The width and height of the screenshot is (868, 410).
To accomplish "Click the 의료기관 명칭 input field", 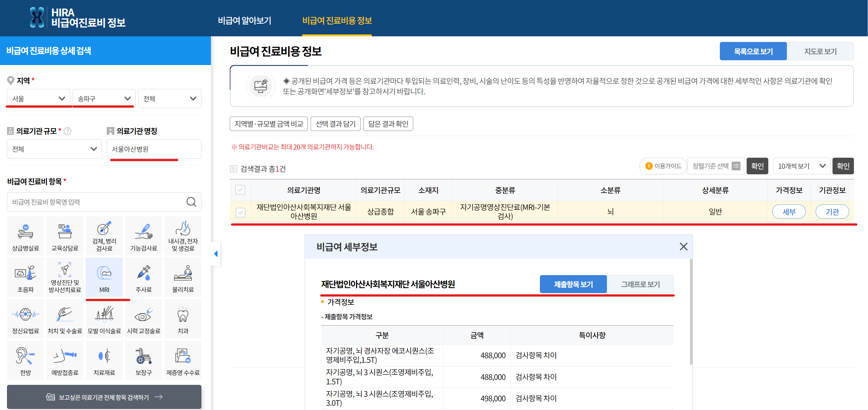I will [154, 149].
